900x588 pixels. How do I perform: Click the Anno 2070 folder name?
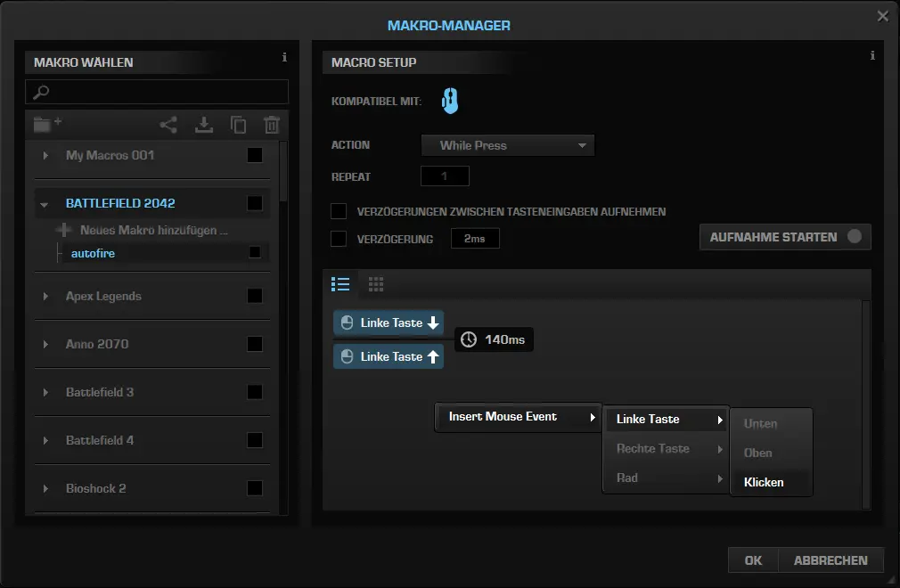point(97,344)
